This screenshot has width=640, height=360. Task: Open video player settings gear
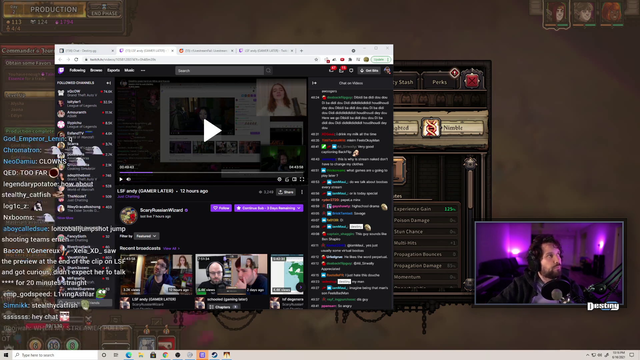279,179
